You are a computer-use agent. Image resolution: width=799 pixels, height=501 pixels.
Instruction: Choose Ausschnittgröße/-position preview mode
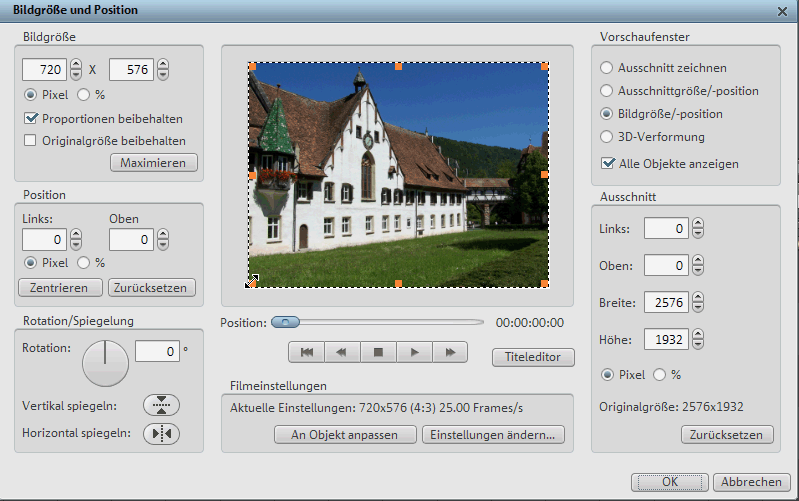pyautogui.click(x=606, y=91)
